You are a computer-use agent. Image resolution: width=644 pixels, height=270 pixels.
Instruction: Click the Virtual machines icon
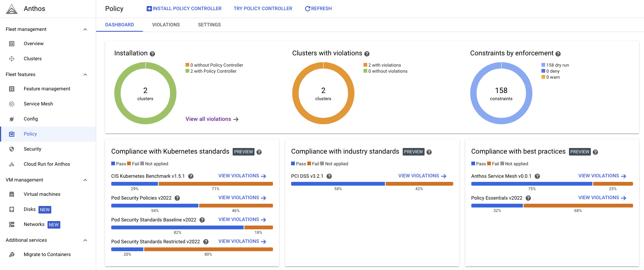(x=12, y=194)
